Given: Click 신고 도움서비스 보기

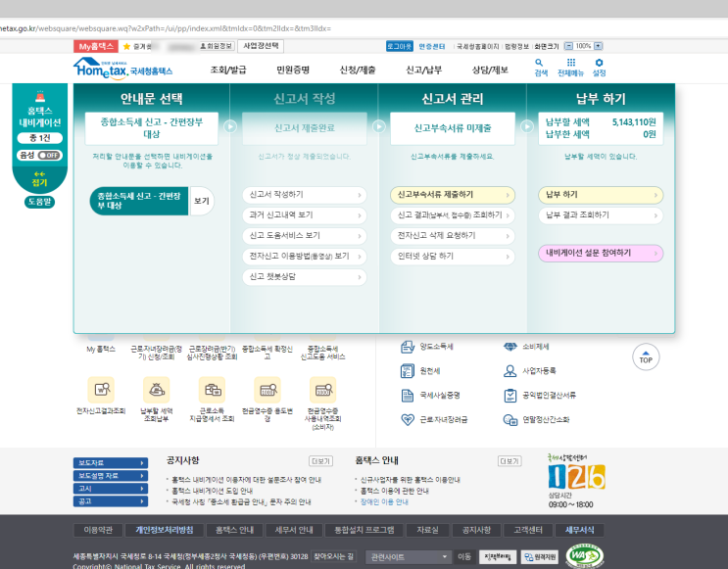Looking at the screenshot, I should (x=305, y=236).
